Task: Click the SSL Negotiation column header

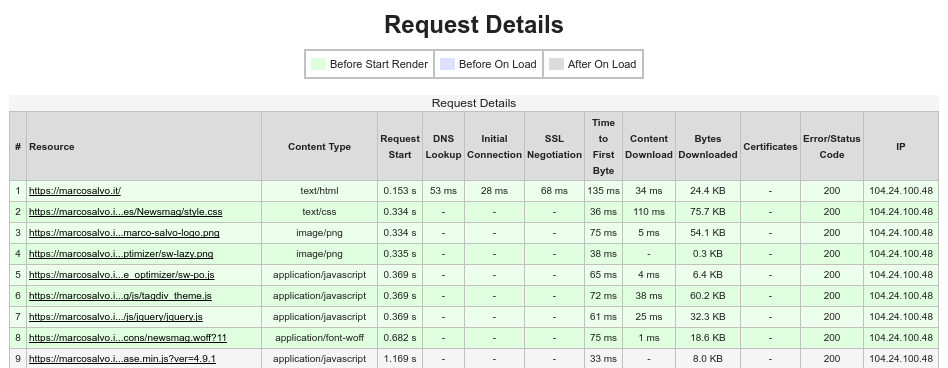Action: [x=554, y=147]
